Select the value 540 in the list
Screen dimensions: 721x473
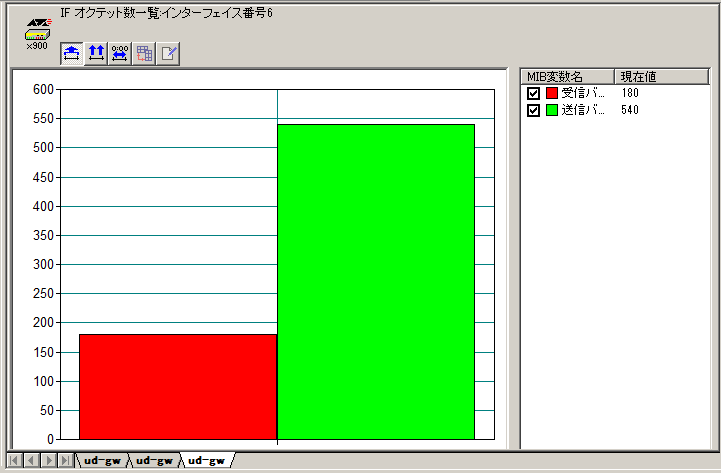[x=630, y=110]
